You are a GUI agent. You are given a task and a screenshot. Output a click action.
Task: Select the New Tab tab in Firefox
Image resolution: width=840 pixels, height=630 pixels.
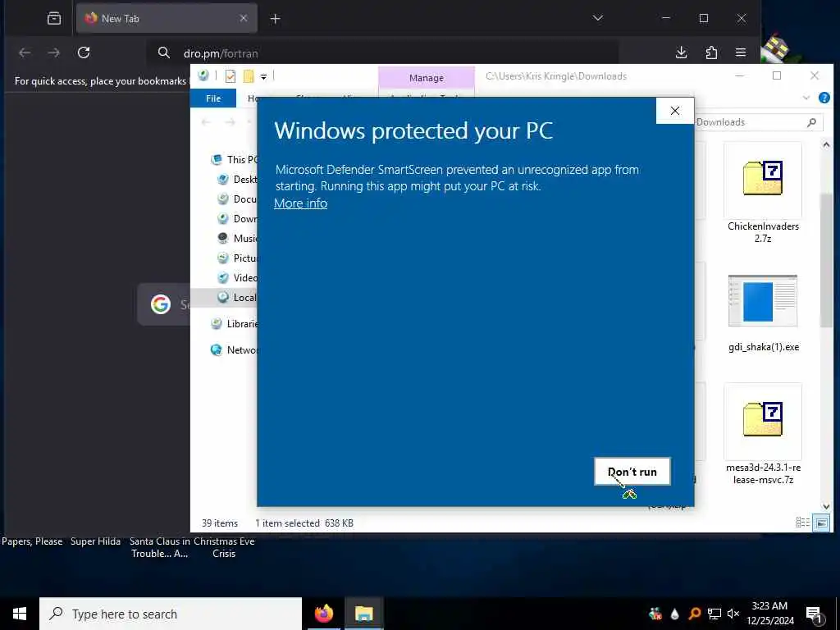tap(167, 18)
